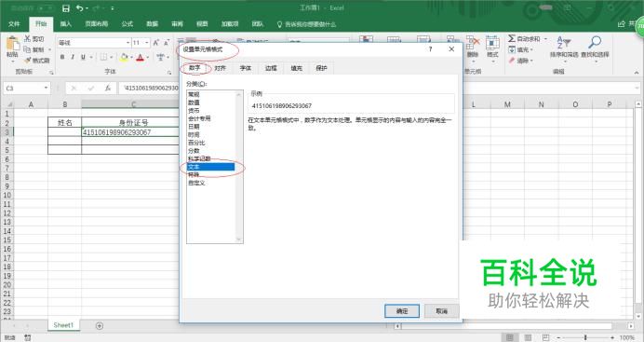Click the Decrease Font Size icon
Image resolution: width=644 pixels, height=342 pixels.
coord(166,43)
